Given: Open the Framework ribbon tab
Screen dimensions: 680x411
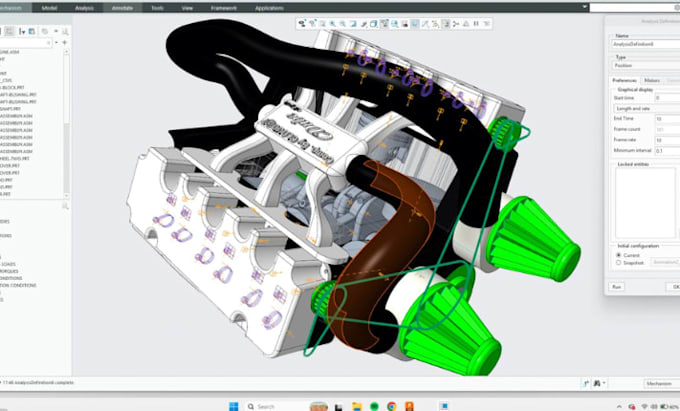Looking at the screenshot, I should coord(223,8).
